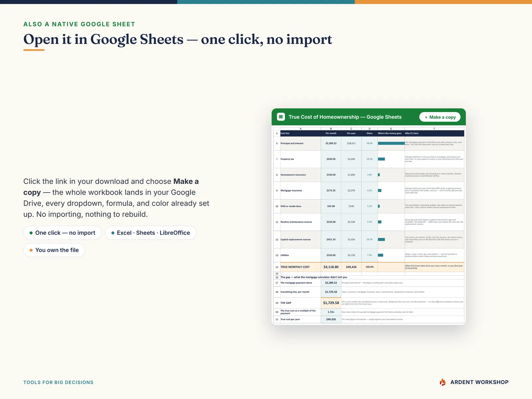Select 'Everything else, per month' cell
The image size is (532, 399).
[301, 292]
